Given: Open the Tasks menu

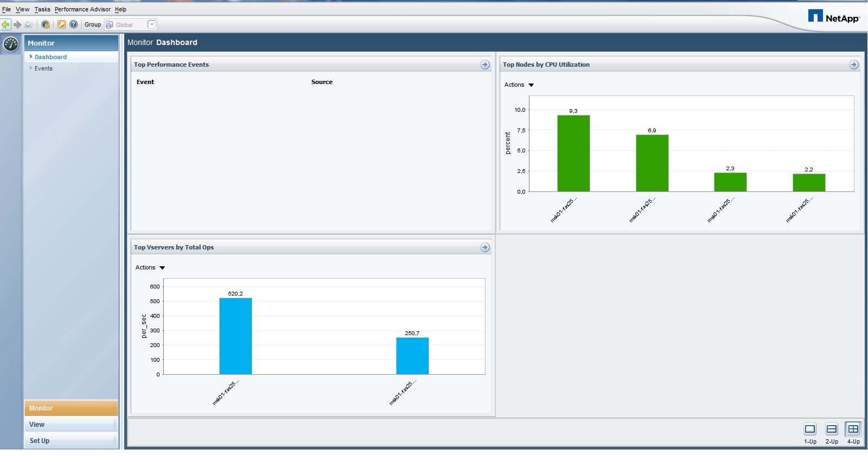Looking at the screenshot, I should [42, 9].
